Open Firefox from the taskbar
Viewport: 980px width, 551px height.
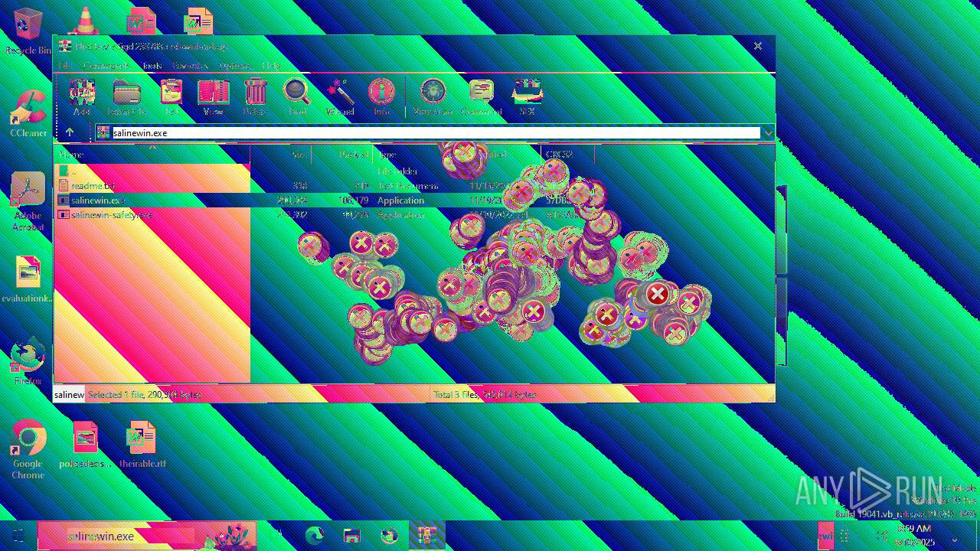389,536
